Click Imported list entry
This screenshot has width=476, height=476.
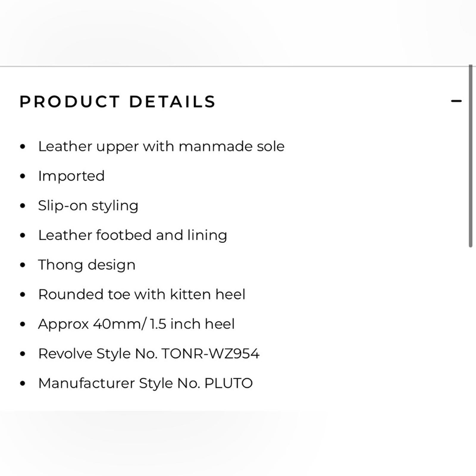tap(71, 176)
